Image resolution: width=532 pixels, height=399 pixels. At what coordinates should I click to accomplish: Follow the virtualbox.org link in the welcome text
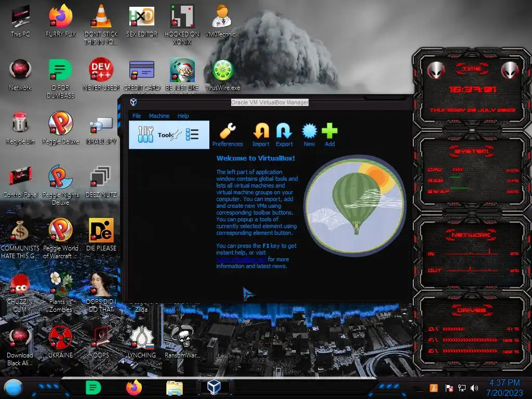pyautogui.click(x=241, y=260)
